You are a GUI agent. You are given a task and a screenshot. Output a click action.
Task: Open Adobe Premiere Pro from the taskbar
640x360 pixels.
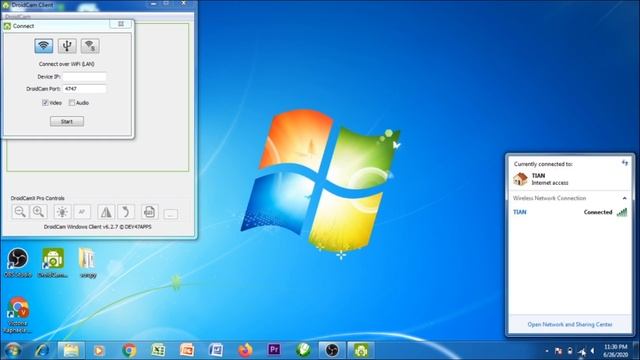pos(274,349)
